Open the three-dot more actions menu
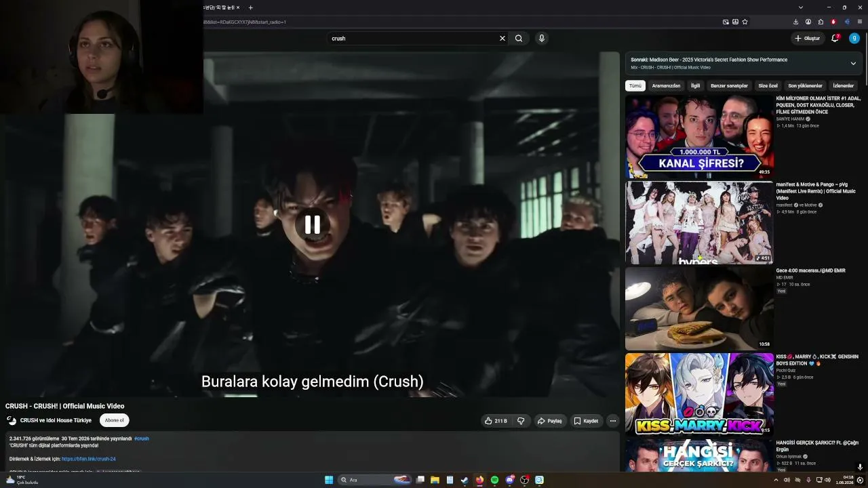 (x=612, y=421)
